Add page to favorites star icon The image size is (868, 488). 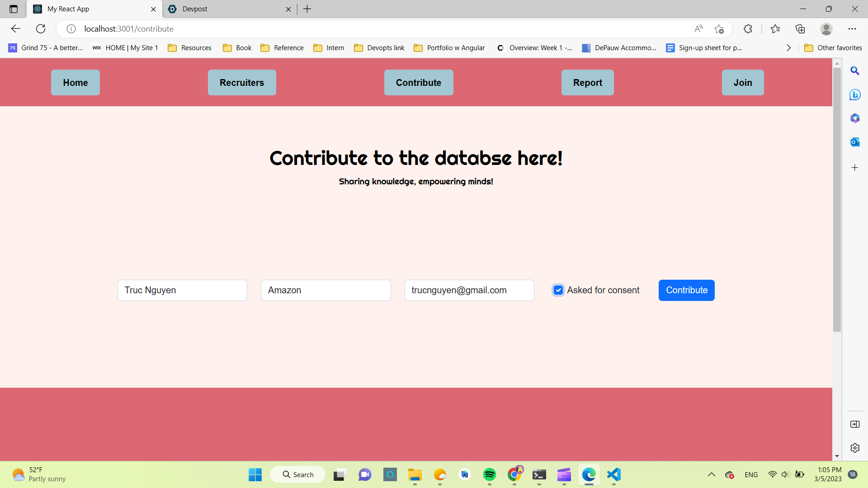(x=719, y=29)
